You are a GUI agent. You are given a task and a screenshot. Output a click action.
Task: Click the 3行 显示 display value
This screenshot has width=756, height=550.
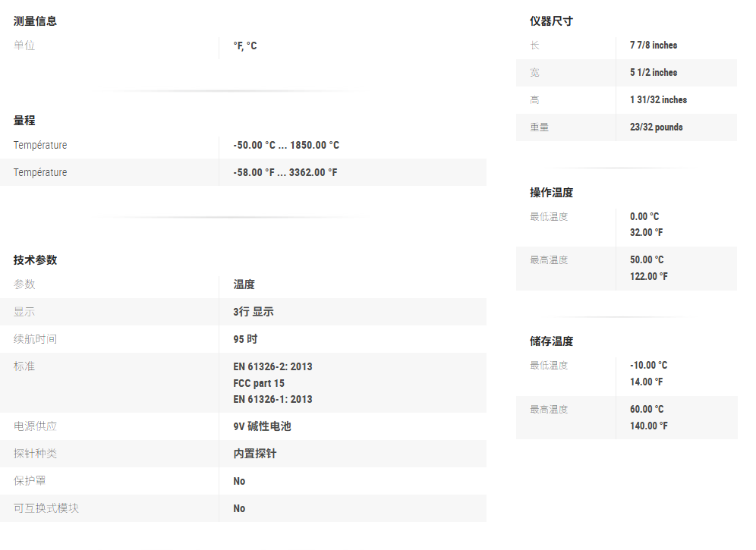pos(254,312)
